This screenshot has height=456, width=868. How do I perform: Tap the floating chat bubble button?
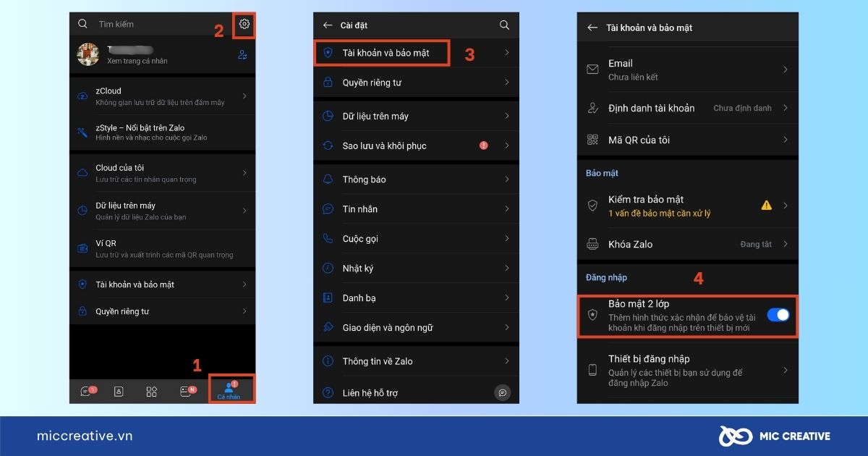503,392
